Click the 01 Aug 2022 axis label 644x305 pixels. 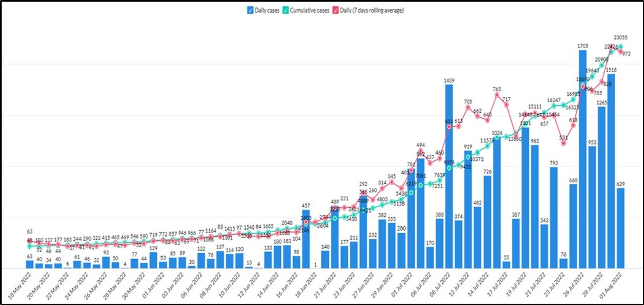pyautogui.click(x=615, y=286)
